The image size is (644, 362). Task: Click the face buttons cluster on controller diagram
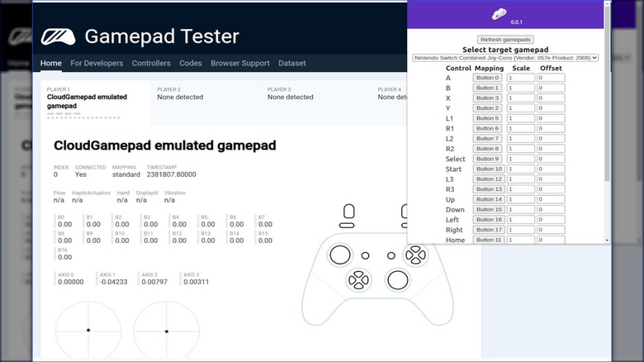click(415, 255)
